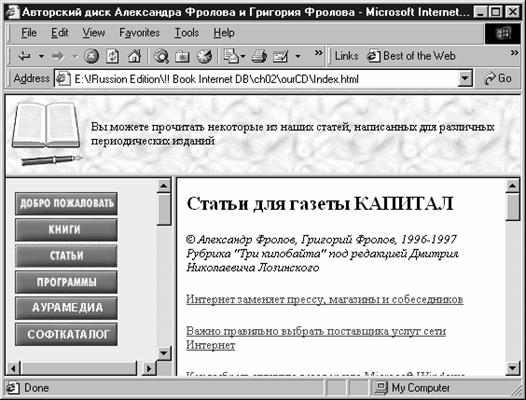Image resolution: width=526 pixels, height=400 pixels.
Task: Click the Refresh page icon
Action: pos(112,56)
